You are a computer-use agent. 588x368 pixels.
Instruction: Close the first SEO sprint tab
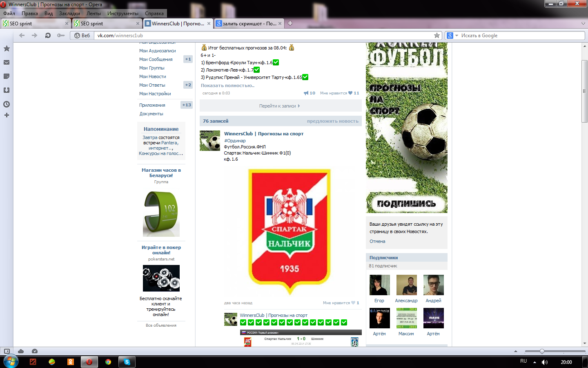(x=67, y=24)
